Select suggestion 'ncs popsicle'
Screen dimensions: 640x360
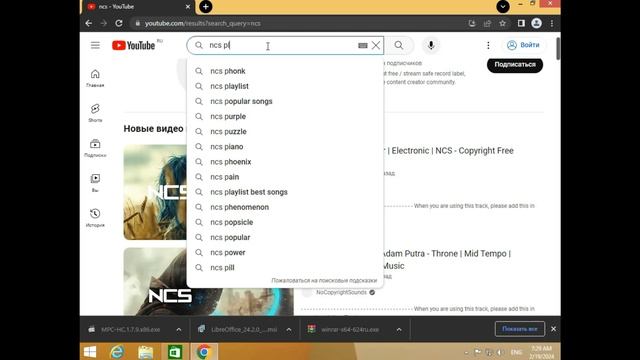click(x=285, y=222)
